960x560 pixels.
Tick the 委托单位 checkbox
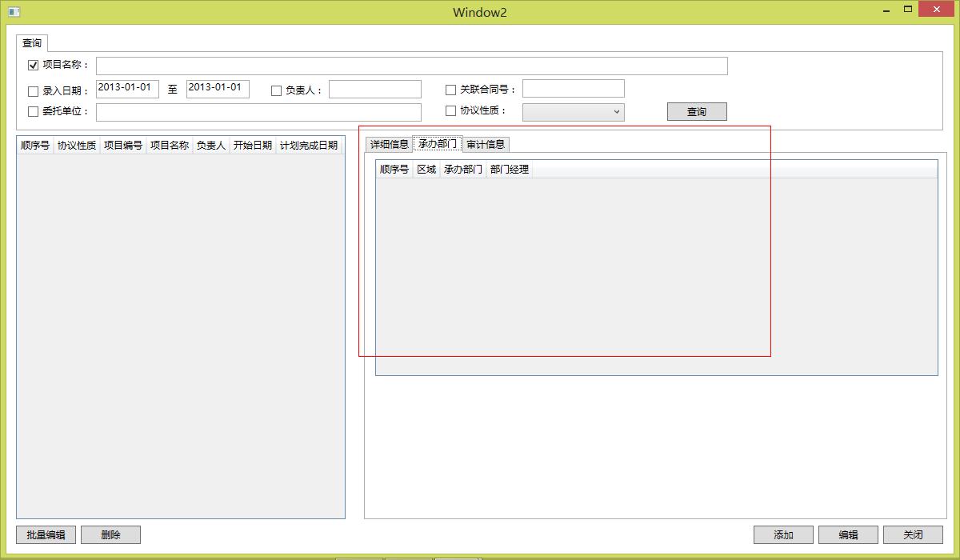[x=33, y=112]
